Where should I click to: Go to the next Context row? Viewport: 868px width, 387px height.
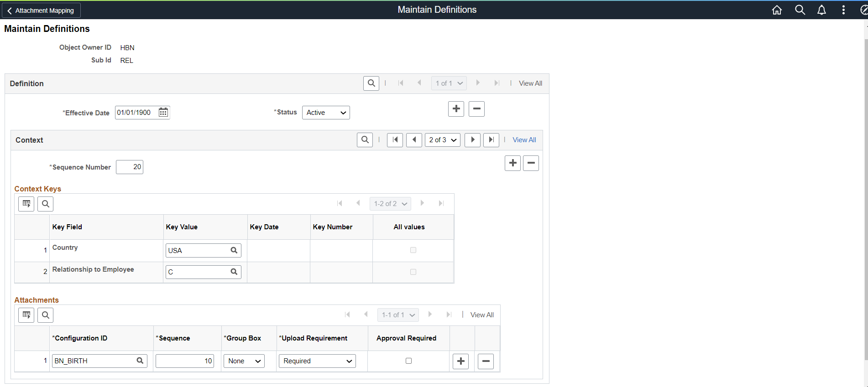pos(472,140)
